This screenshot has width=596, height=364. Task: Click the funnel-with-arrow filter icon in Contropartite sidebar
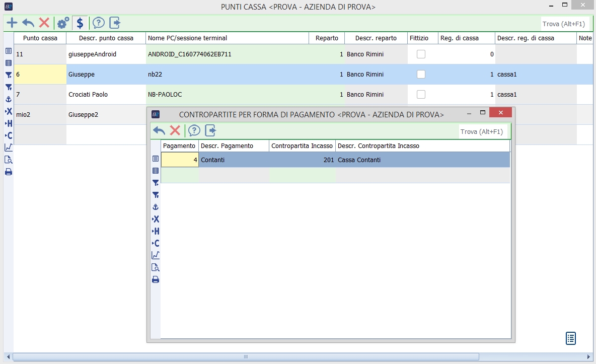click(156, 183)
